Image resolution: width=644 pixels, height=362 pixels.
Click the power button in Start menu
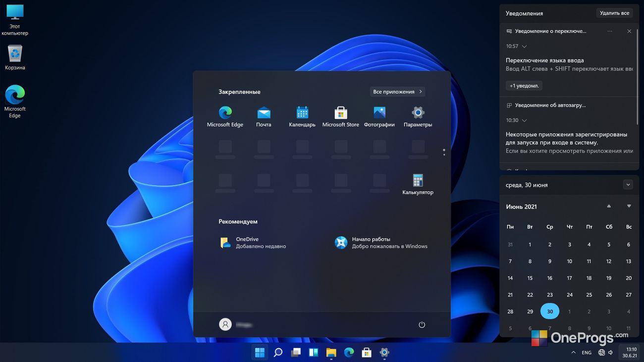point(422,325)
